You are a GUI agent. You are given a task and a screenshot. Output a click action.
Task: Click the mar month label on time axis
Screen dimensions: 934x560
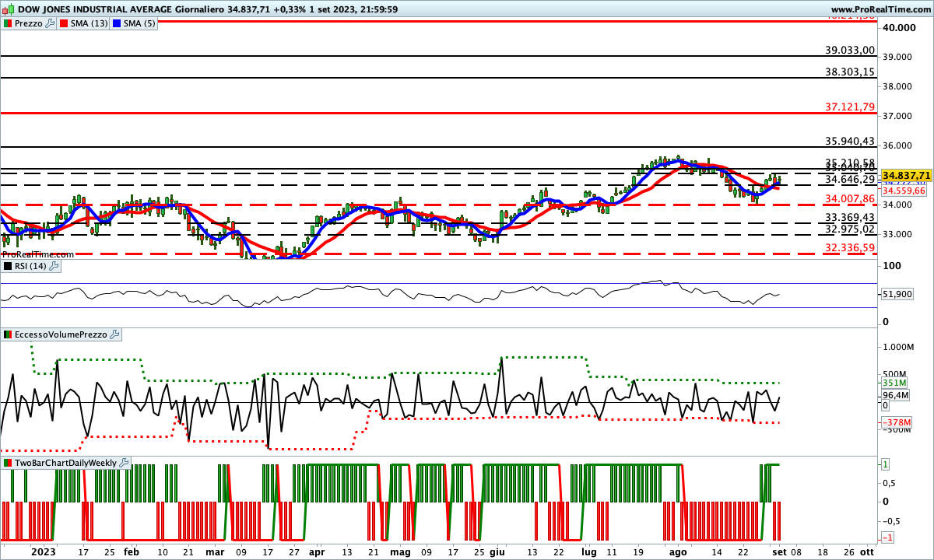click(x=215, y=551)
